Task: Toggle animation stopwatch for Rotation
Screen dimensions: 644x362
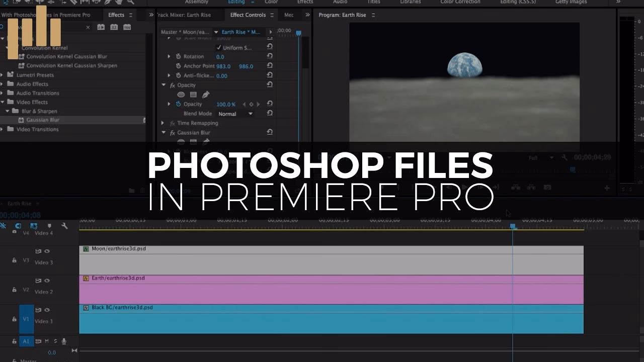Action: point(178,56)
